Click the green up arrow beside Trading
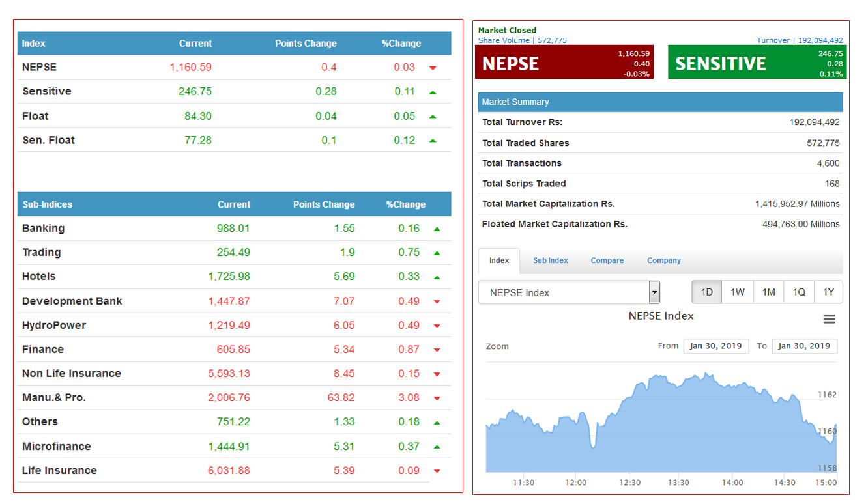The image size is (866, 504). click(437, 253)
